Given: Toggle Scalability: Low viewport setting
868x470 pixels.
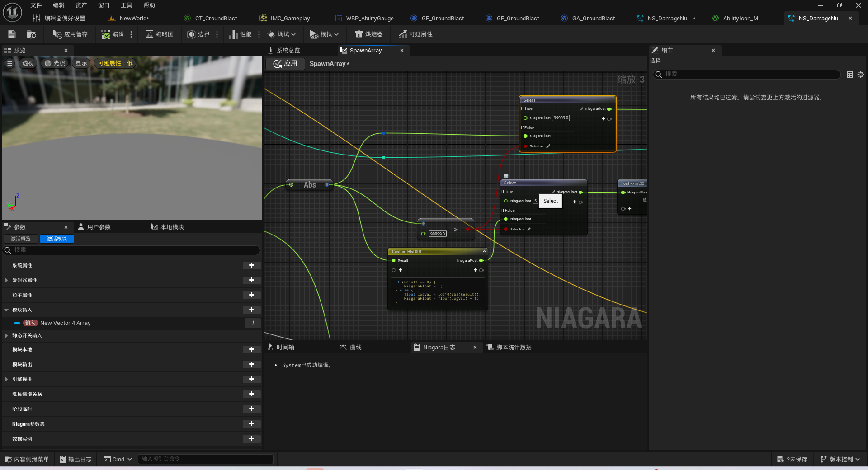Looking at the screenshot, I should [115, 63].
